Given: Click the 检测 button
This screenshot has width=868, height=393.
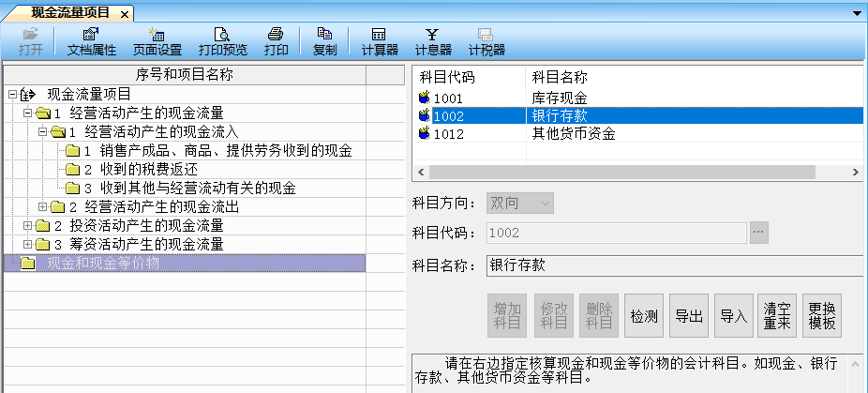Looking at the screenshot, I should point(644,316).
